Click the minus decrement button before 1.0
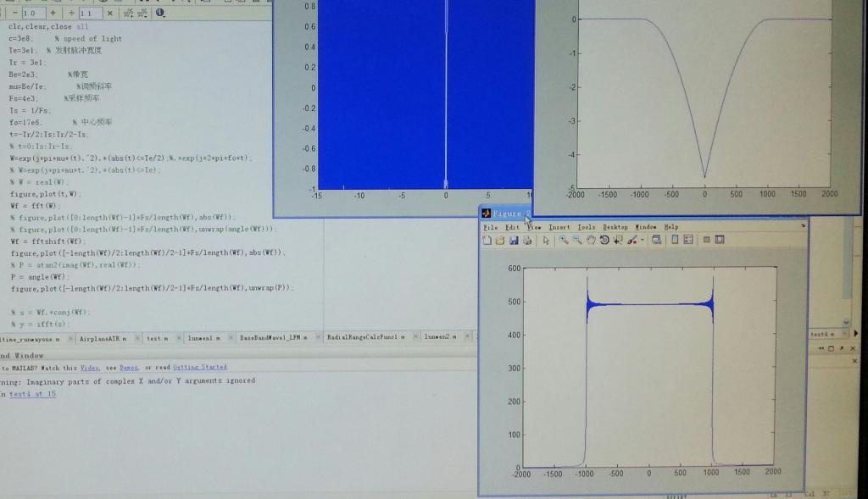The width and height of the screenshot is (868, 499). coord(14,13)
